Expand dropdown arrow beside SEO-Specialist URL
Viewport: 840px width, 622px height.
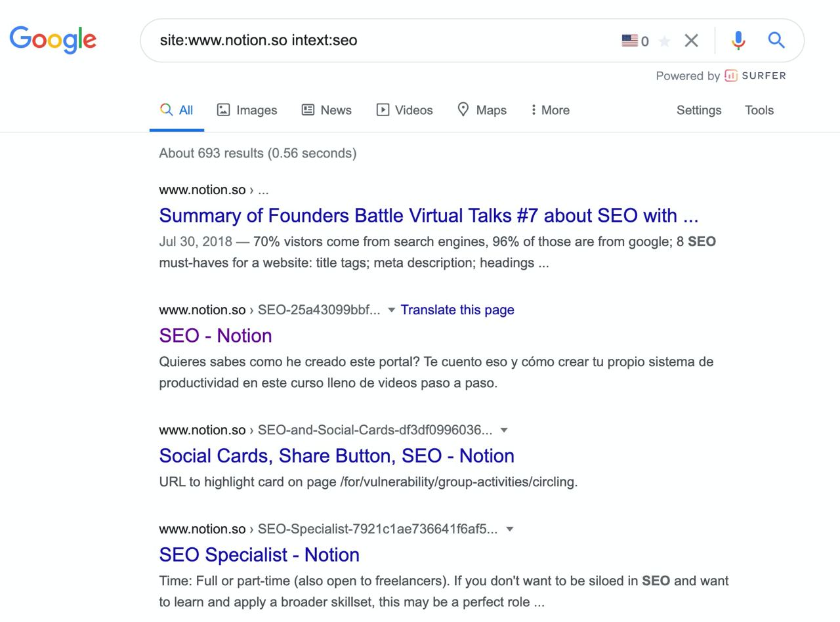509,529
